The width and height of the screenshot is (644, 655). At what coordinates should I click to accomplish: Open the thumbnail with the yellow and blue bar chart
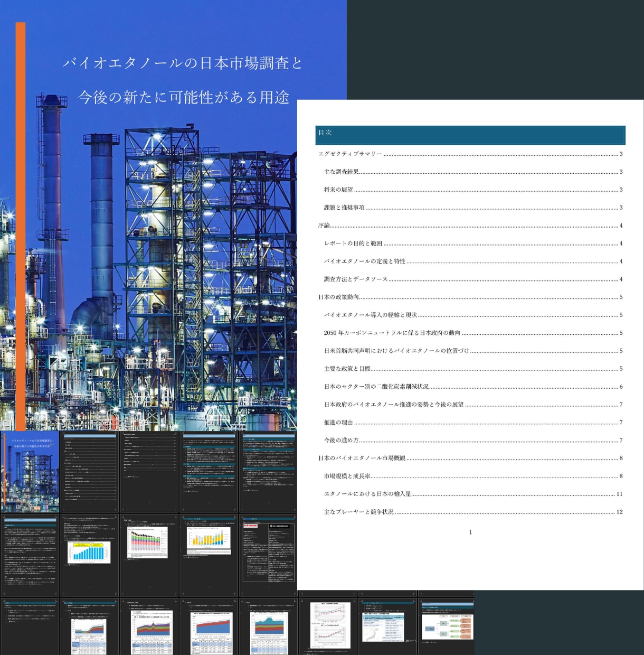209,555
